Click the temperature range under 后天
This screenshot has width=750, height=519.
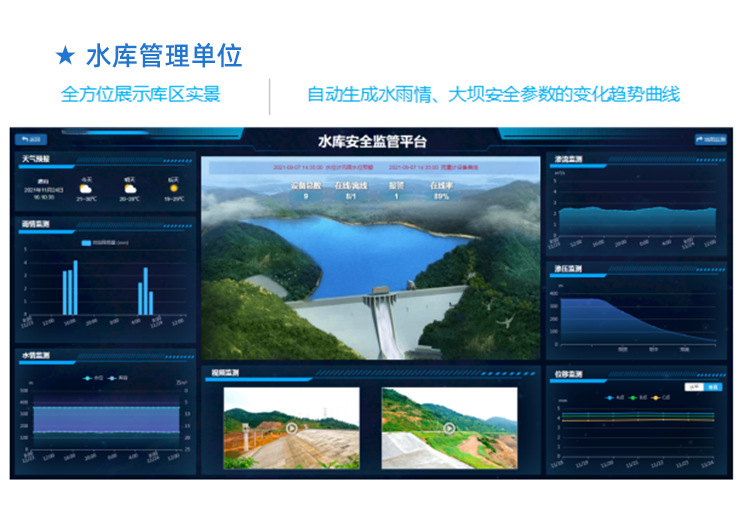pyautogui.click(x=174, y=199)
